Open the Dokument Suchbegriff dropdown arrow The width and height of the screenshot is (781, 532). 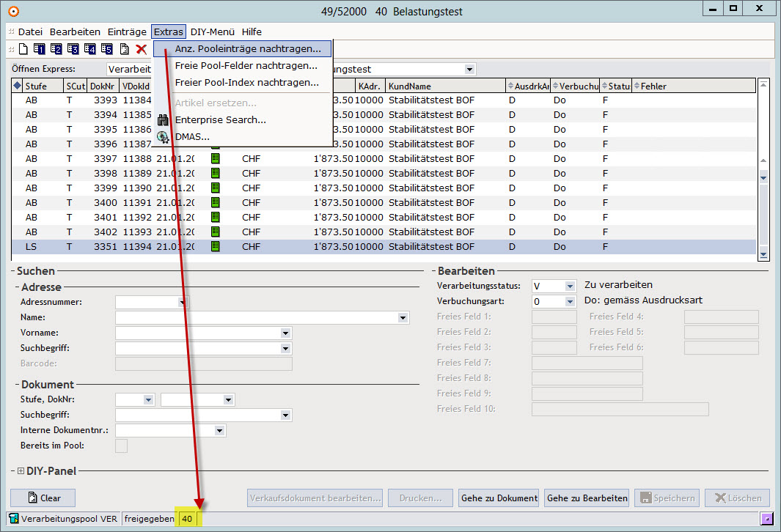coord(285,415)
